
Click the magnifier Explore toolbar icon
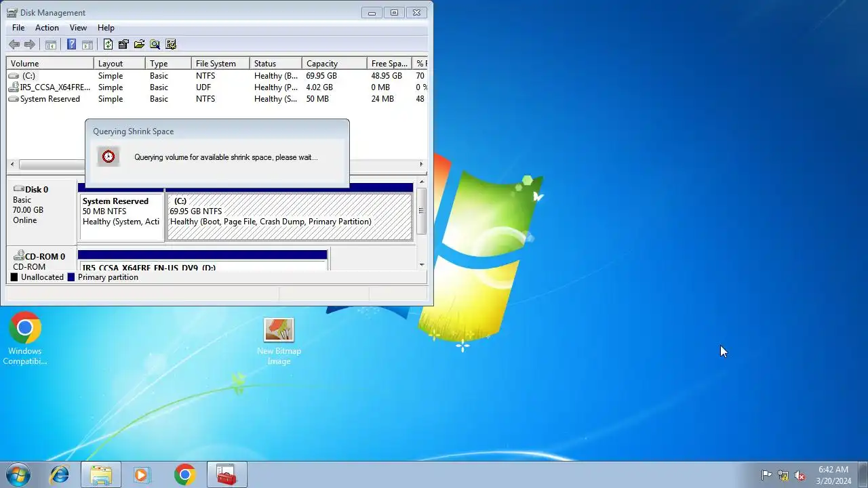click(155, 45)
